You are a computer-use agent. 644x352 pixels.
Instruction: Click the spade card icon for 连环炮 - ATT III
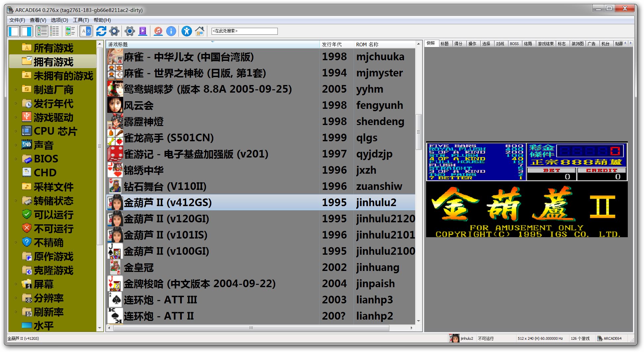click(115, 300)
